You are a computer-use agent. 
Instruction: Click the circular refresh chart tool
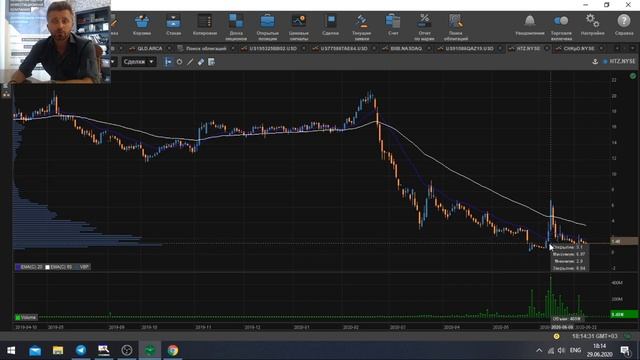(179, 62)
